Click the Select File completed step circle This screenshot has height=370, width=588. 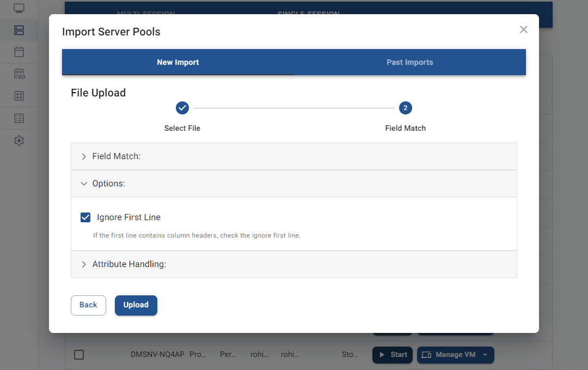pos(182,108)
